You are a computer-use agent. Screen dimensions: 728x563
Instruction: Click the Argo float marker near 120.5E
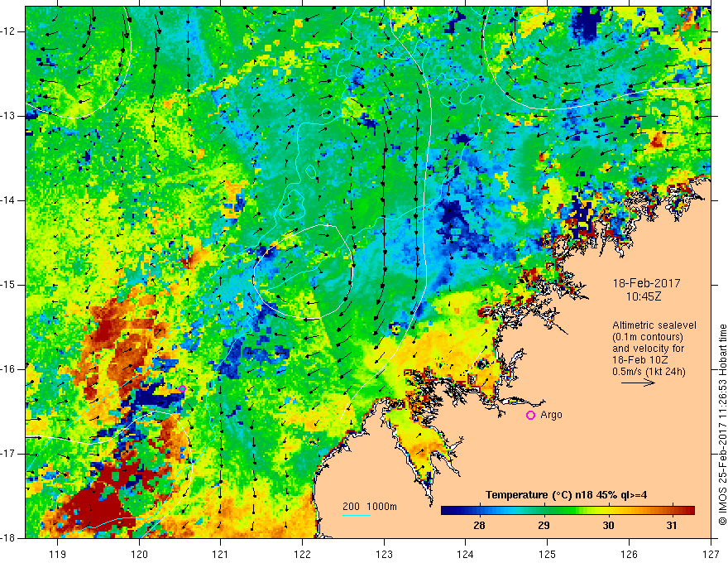[183, 389]
